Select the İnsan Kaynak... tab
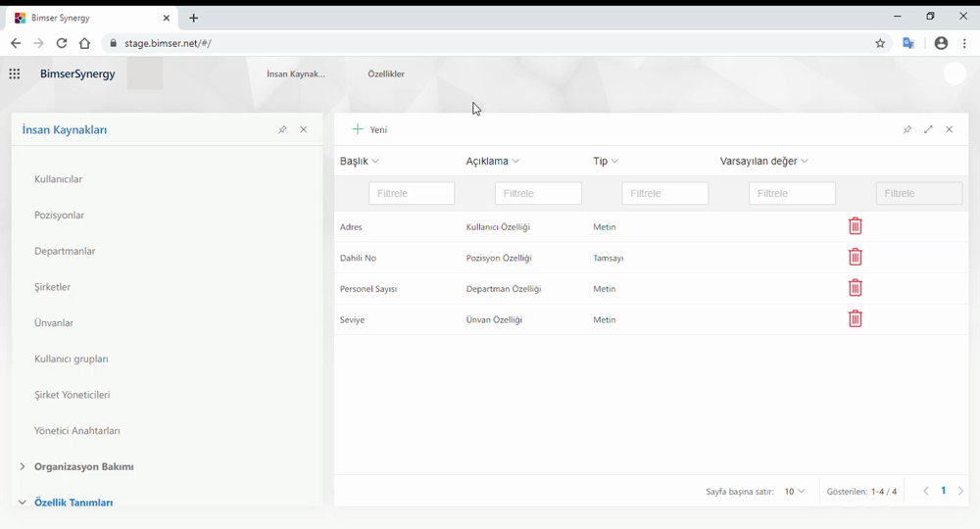Image resolution: width=980 pixels, height=529 pixels. click(296, 74)
